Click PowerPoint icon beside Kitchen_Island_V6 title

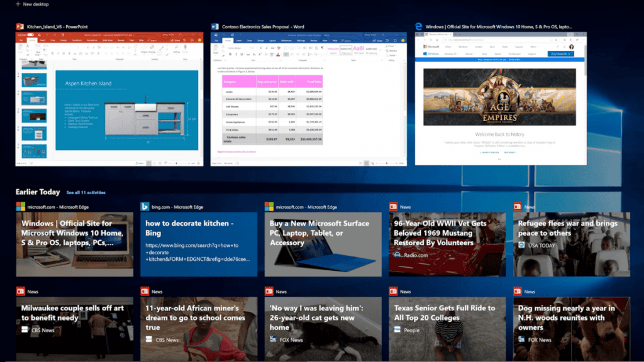click(19, 26)
